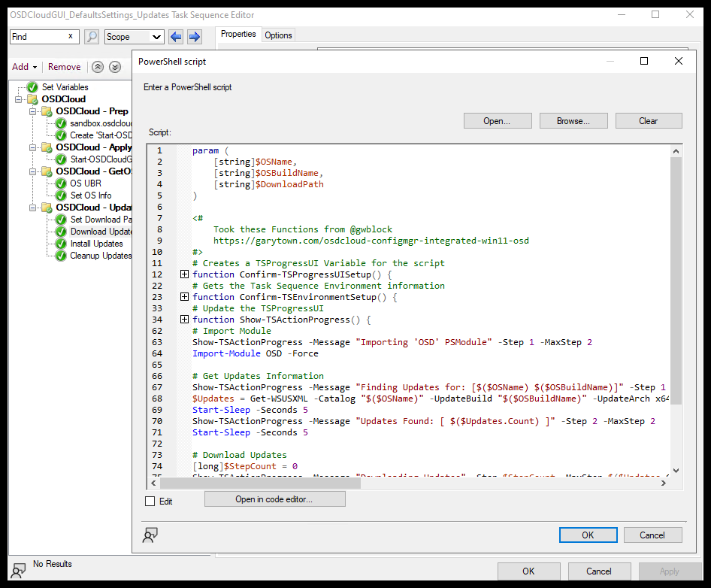Select the Properties tab
711x588 pixels.
click(238, 34)
